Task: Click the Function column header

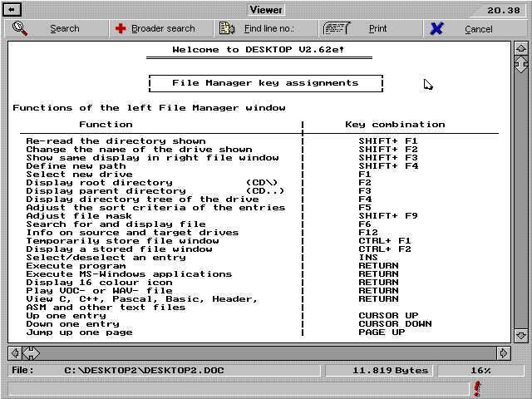Action: click(106, 124)
